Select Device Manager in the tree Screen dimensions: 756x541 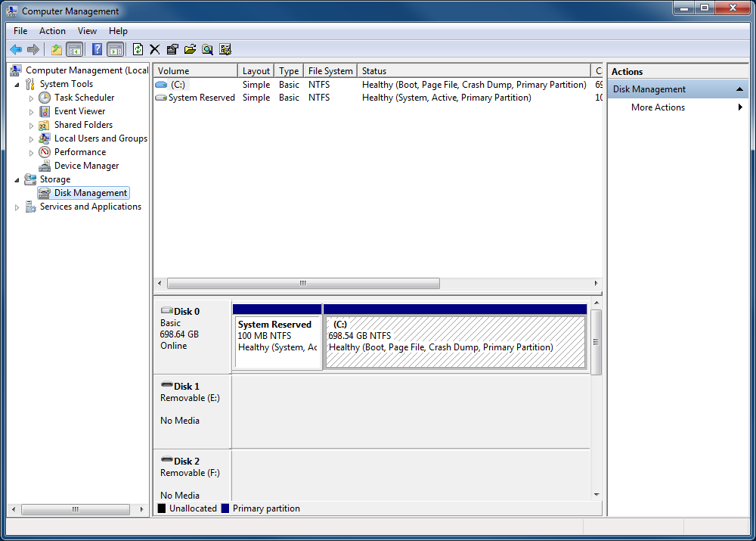pyautogui.click(x=86, y=166)
